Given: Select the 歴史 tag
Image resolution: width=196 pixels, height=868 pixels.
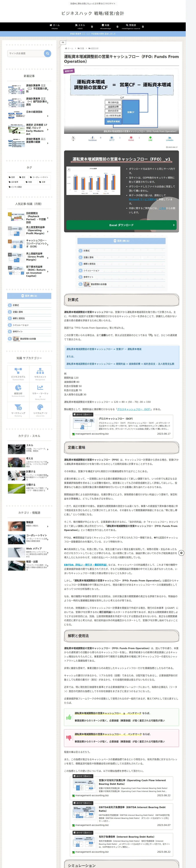Looking at the screenshot, I should pos(22,177).
